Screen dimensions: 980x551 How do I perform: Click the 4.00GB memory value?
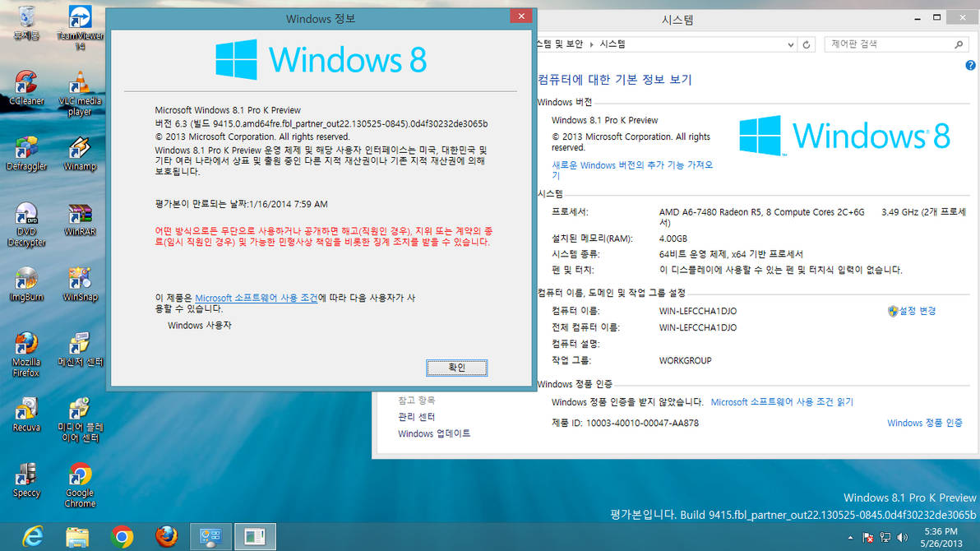click(x=673, y=238)
